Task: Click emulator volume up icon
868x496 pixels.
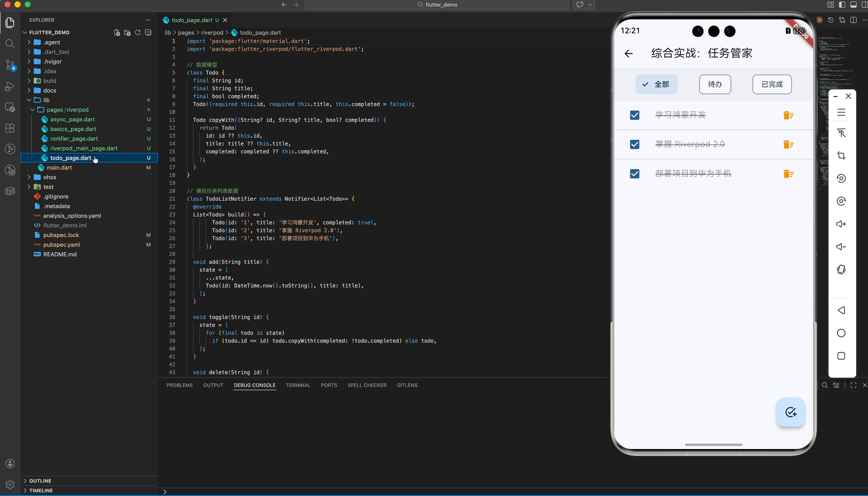Action: [841, 224]
